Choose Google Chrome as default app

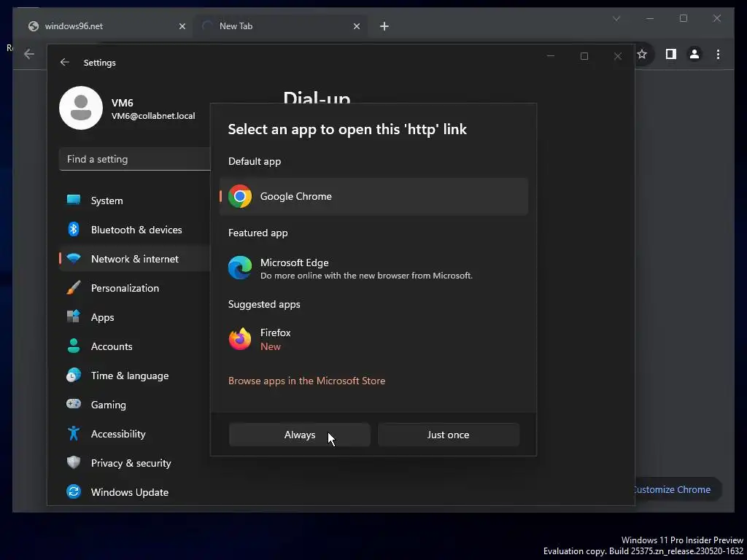coord(374,196)
